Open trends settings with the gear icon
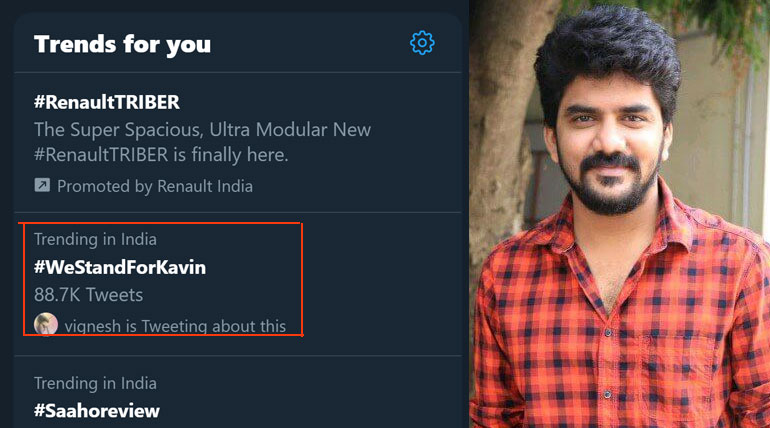 coord(422,43)
